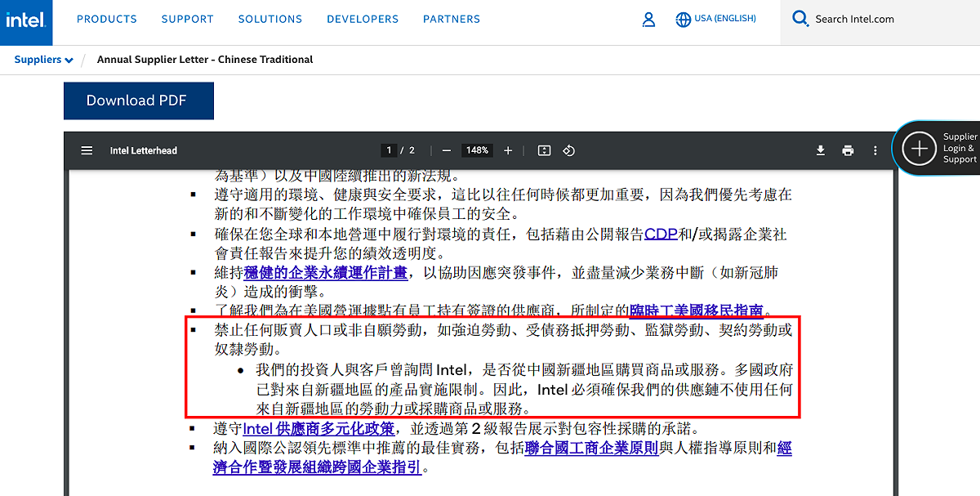This screenshot has width=980, height=496.
Task: Click the fit to page icon
Action: click(x=545, y=150)
